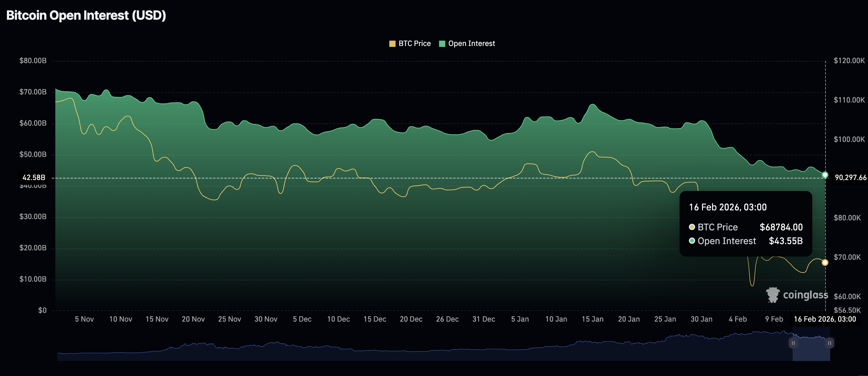Click the 16 Feb 2026, 03:00 axis label
The image size is (868, 376).
coord(825,319)
